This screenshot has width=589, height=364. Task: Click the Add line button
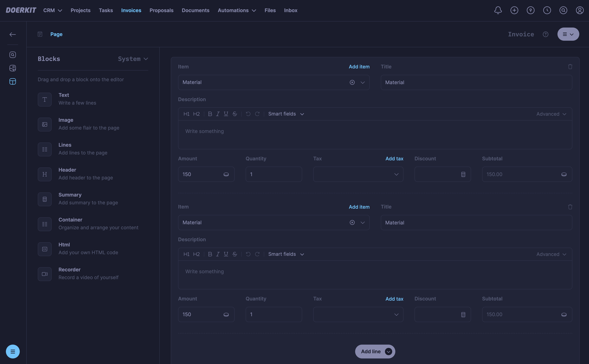click(x=371, y=352)
